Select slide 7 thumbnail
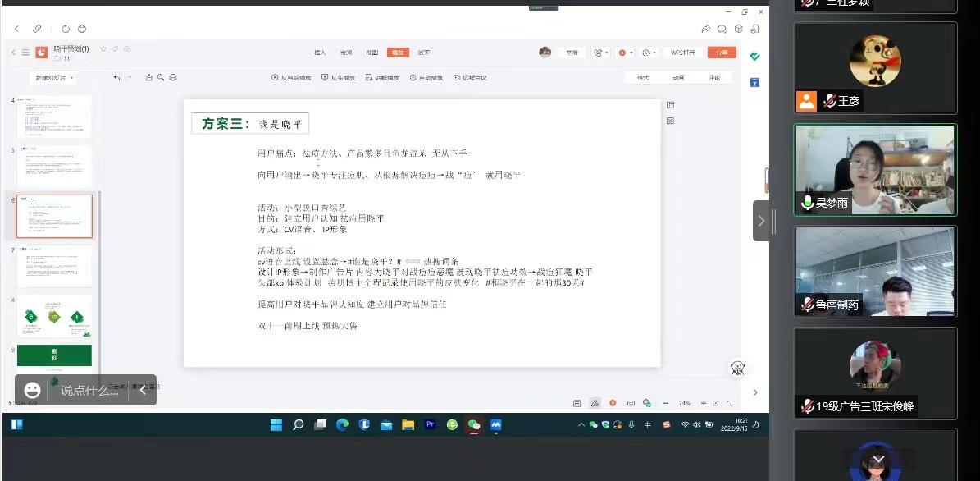980x481 pixels. [x=54, y=267]
